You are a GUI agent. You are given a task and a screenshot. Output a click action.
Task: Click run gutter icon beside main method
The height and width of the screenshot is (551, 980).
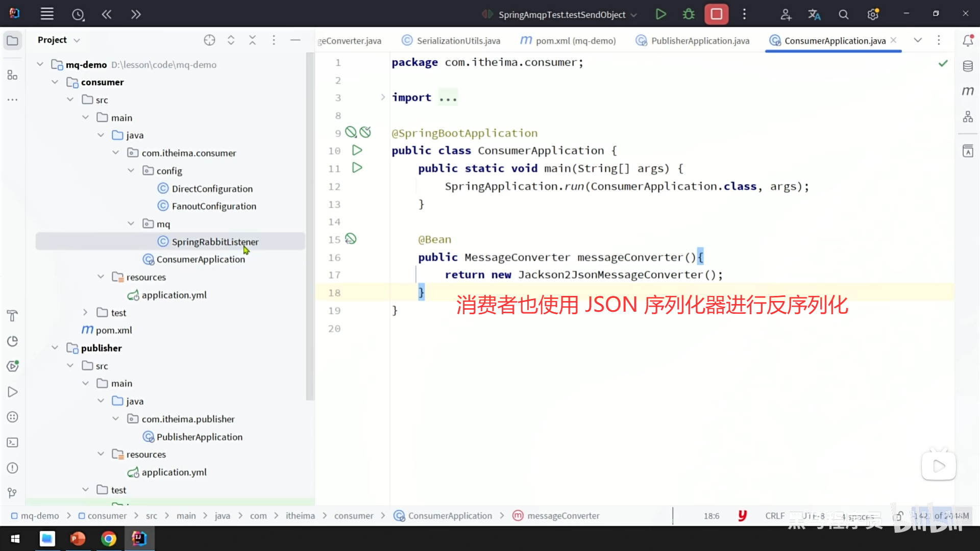[357, 168]
